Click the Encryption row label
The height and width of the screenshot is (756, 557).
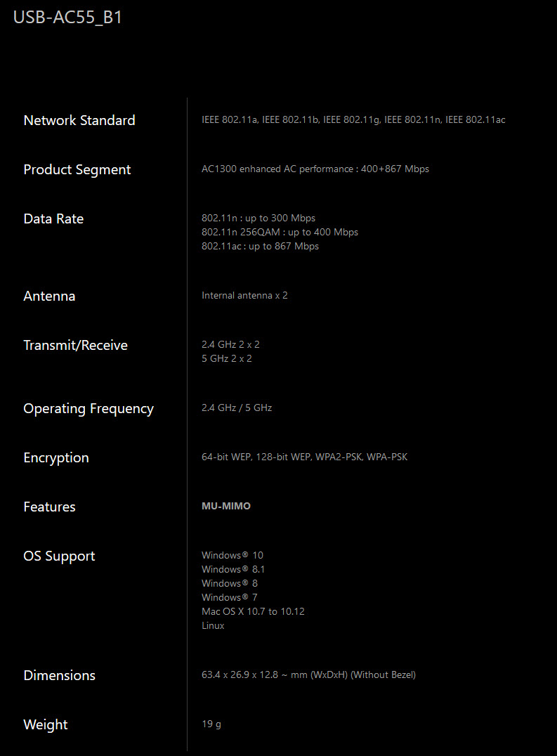(x=56, y=457)
